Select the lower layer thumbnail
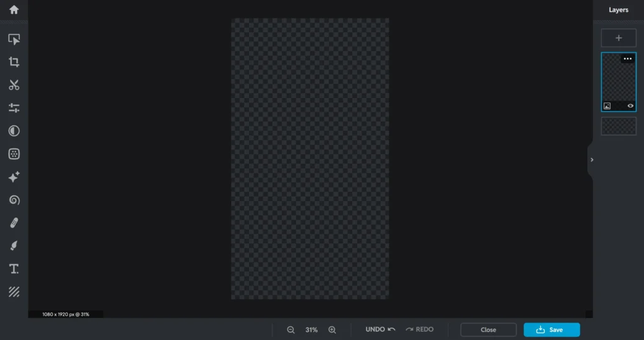 [619, 126]
